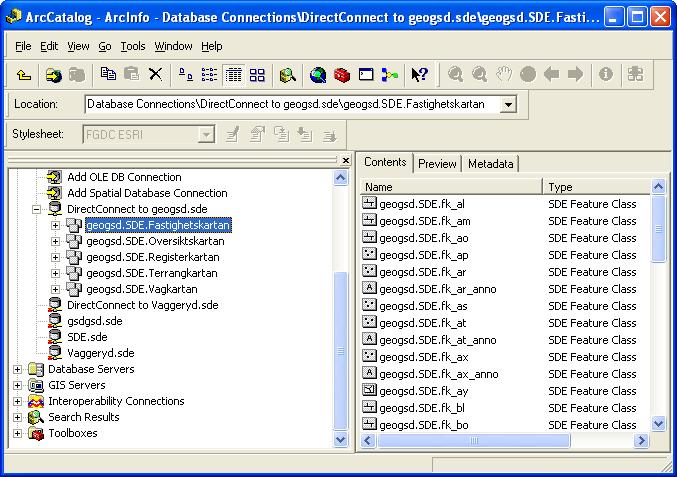Go up one level in the catalog
The width and height of the screenshot is (677, 477).
coord(24,75)
